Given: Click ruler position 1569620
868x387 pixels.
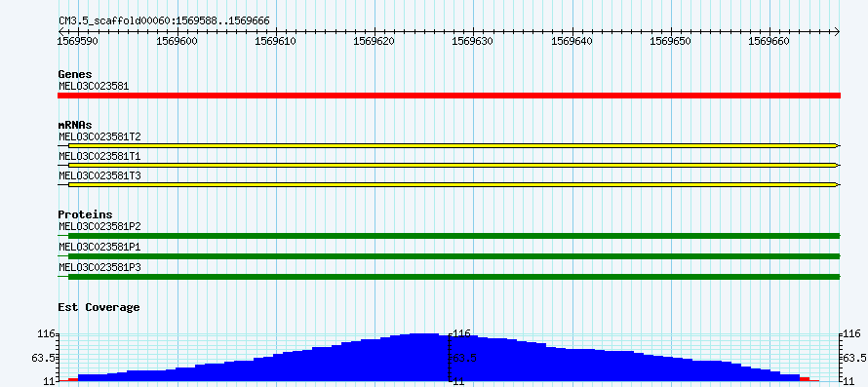Looking at the screenshot, I should pyautogui.click(x=374, y=41).
